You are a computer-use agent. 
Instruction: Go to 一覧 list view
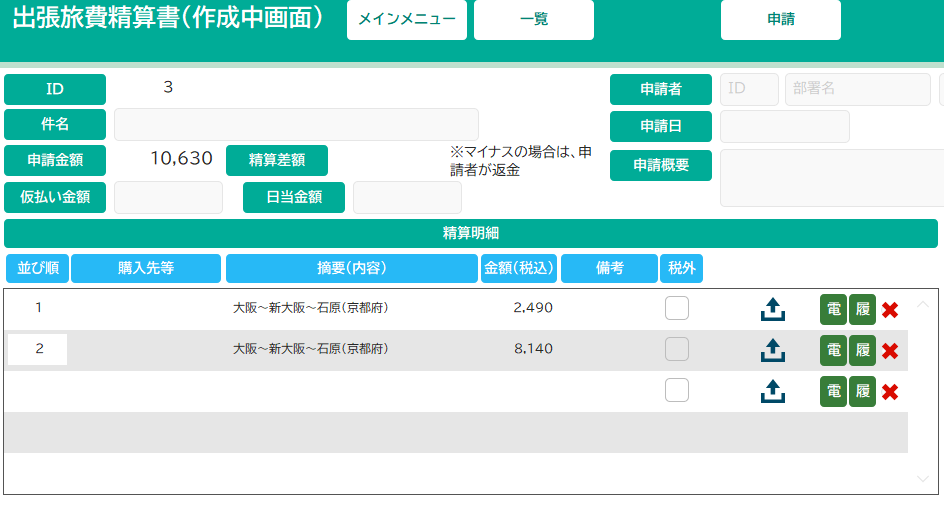coord(533,20)
